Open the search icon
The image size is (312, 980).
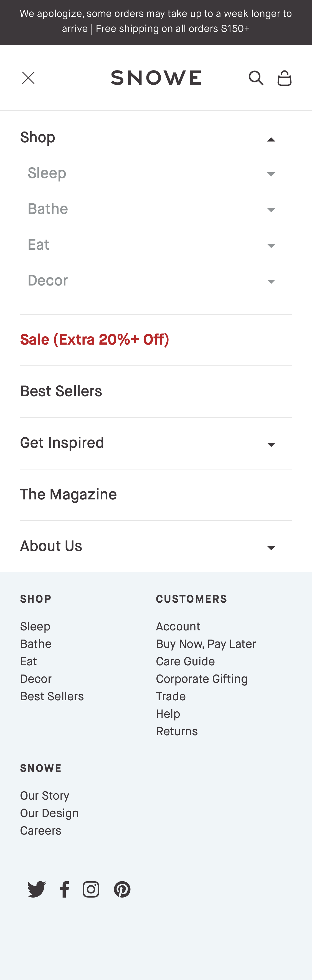256,78
